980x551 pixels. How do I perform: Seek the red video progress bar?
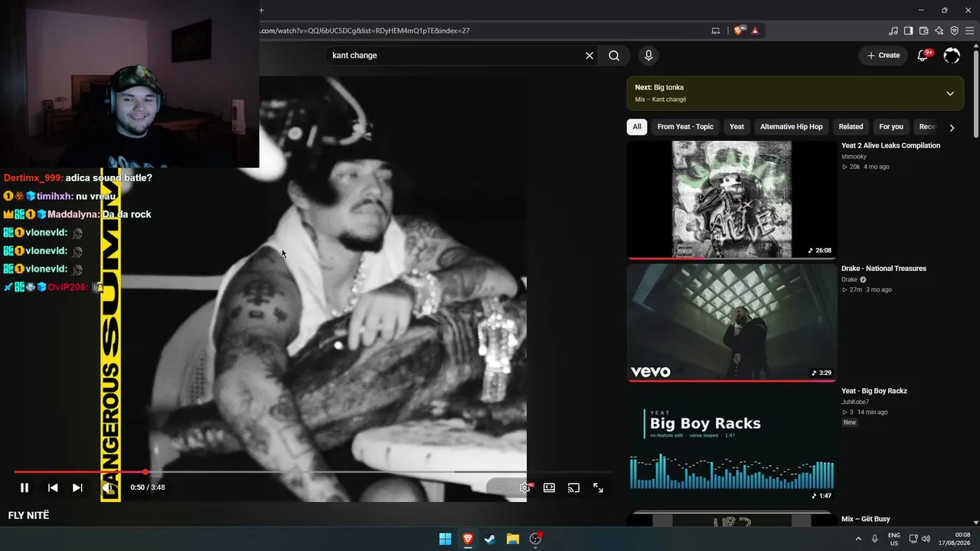(312, 472)
